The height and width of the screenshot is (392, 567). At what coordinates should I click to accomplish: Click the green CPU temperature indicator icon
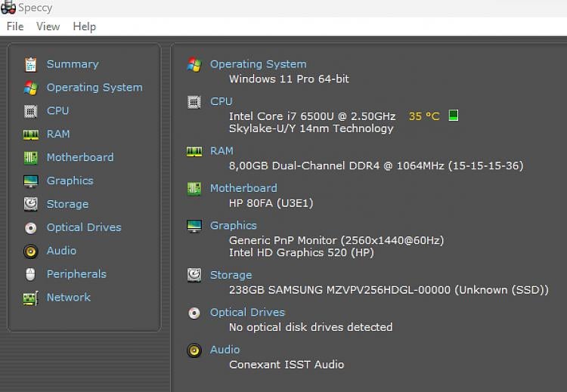(x=454, y=116)
